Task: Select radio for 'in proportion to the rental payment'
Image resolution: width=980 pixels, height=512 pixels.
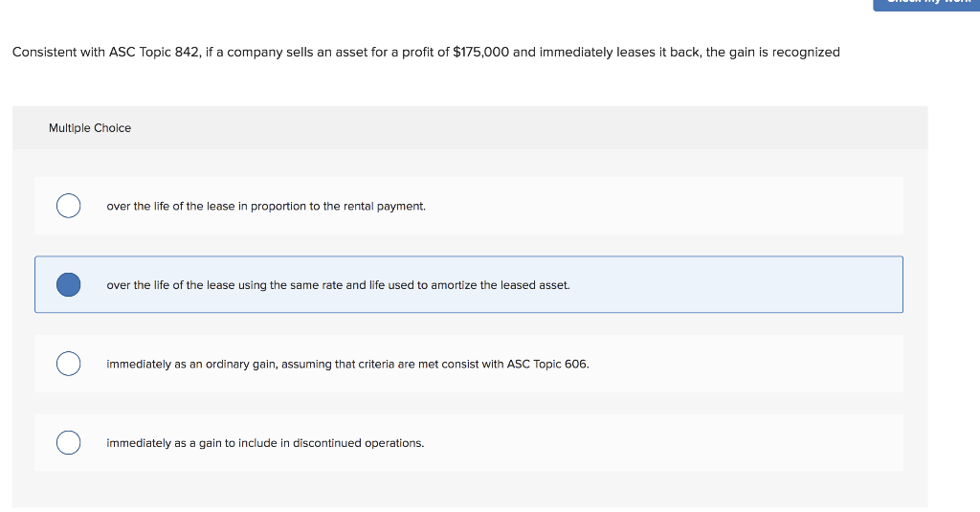Action: pyautogui.click(x=68, y=206)
